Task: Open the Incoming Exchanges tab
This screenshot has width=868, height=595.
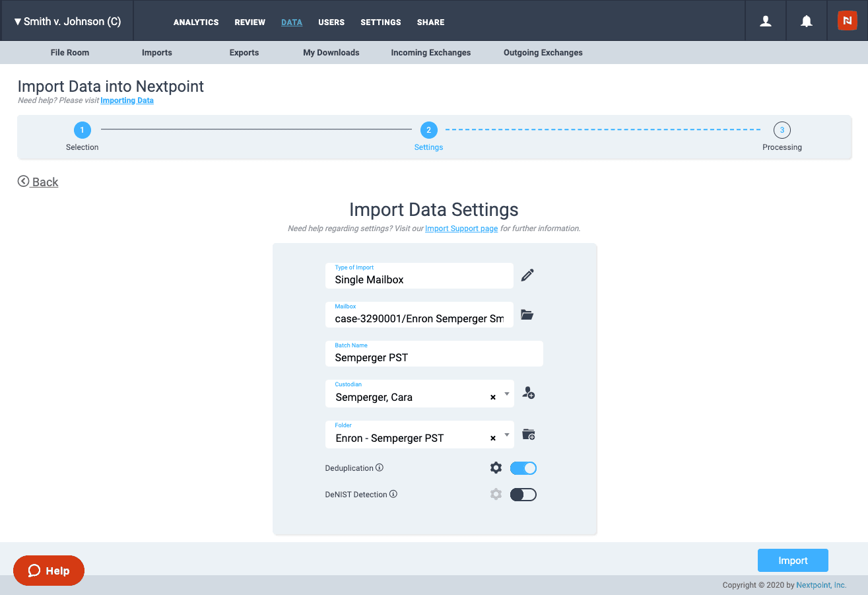Action: pyautogui.click(x=431, y=53)
